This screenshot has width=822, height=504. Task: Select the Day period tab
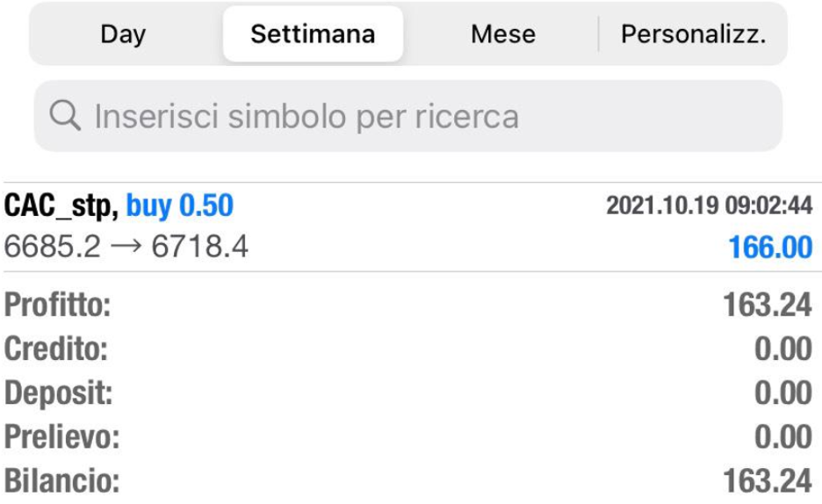pos(123,34)
